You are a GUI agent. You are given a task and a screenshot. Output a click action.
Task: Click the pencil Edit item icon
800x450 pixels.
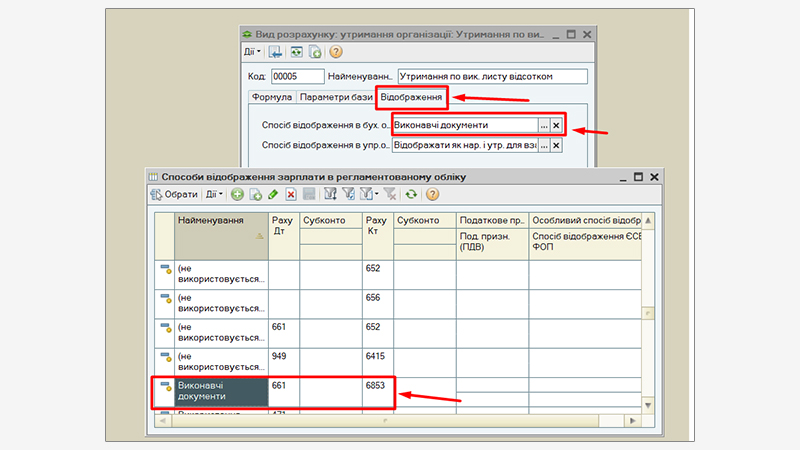pos(273,194)
